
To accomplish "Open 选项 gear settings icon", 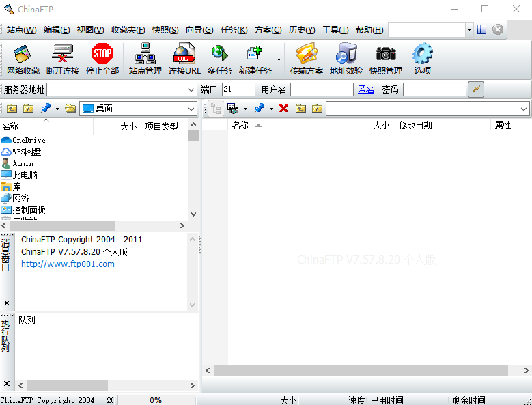I will pyautogui.click(x=422, y=59).
